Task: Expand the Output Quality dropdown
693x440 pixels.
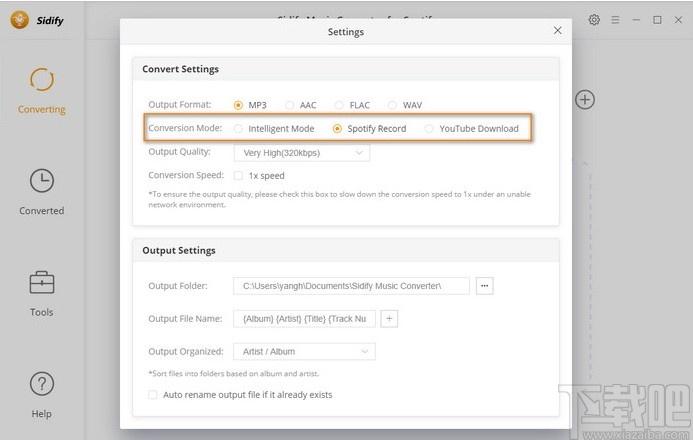Action: [302, 153]
